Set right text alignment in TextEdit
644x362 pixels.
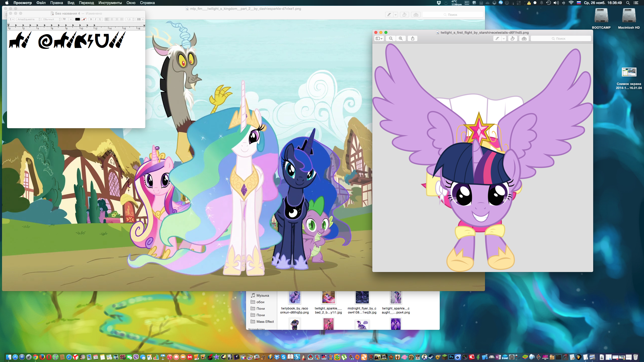coord(116,19)
